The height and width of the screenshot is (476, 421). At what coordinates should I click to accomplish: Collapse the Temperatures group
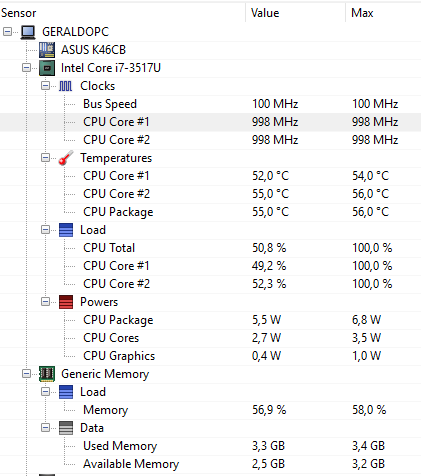[45, 158]
